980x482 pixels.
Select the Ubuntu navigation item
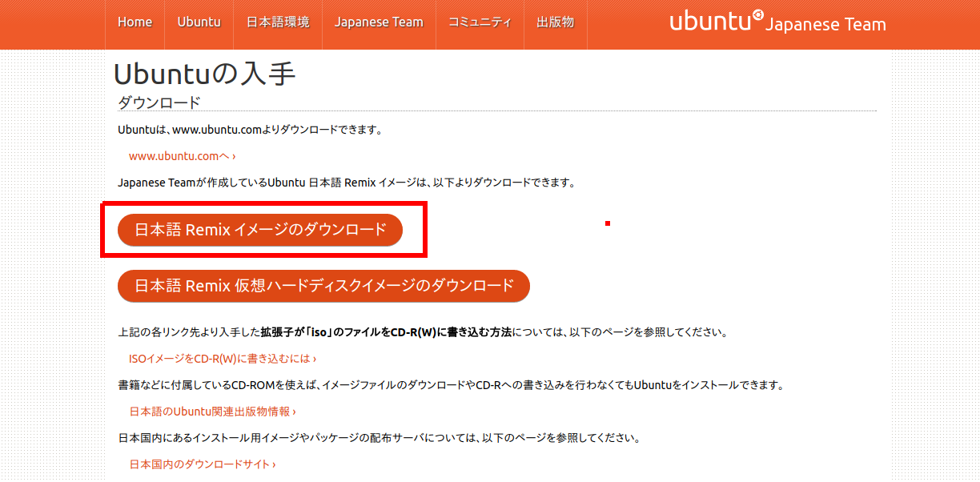[x=199, y=22]
